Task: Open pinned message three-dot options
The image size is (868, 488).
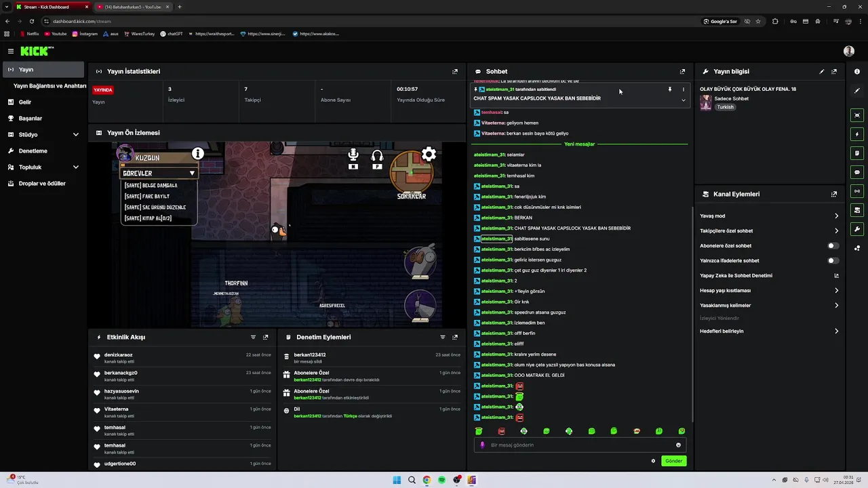Action: [683, 89]
